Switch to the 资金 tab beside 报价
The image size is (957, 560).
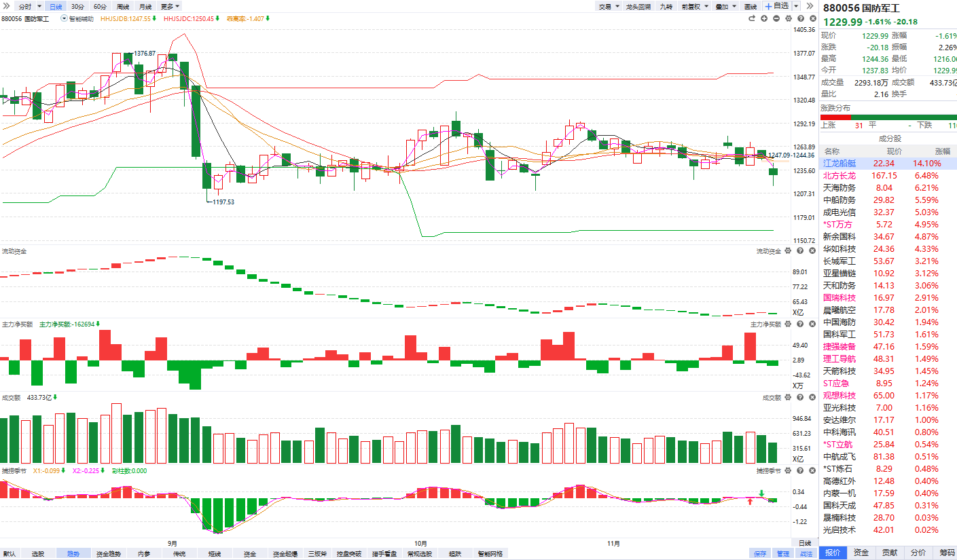tap(861, 553)
